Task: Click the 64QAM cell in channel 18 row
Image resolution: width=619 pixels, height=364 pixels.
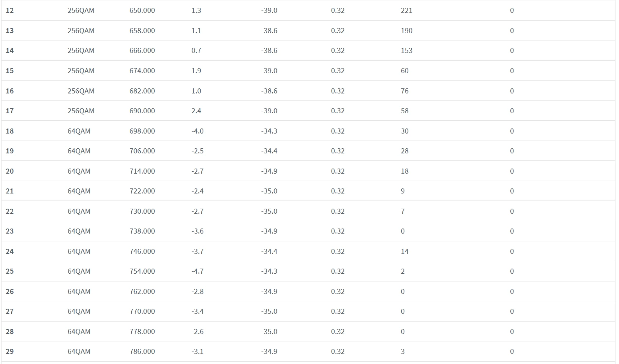Action: pos(79,131)
